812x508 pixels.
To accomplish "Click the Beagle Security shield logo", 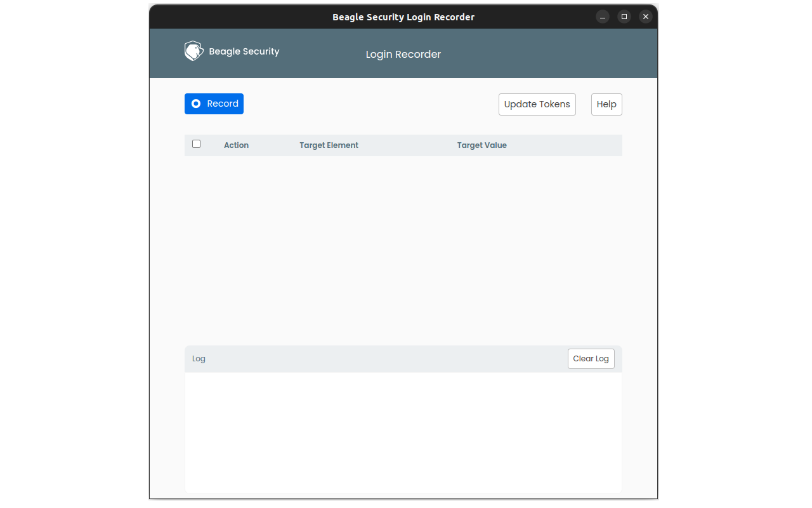I will coord(193,51).
